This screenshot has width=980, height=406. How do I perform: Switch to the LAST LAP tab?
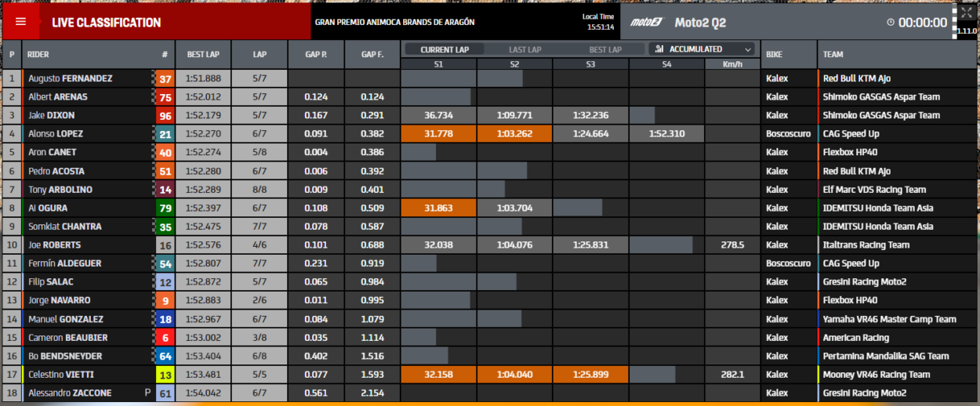524,49
